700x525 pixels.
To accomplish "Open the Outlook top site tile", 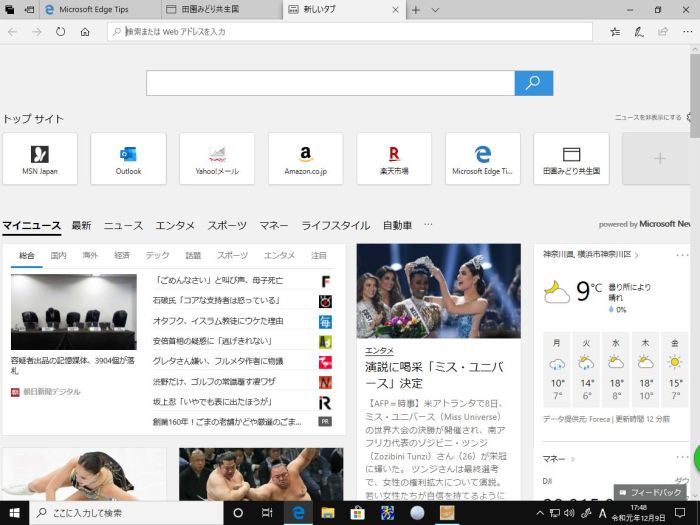I will (128, 159).
